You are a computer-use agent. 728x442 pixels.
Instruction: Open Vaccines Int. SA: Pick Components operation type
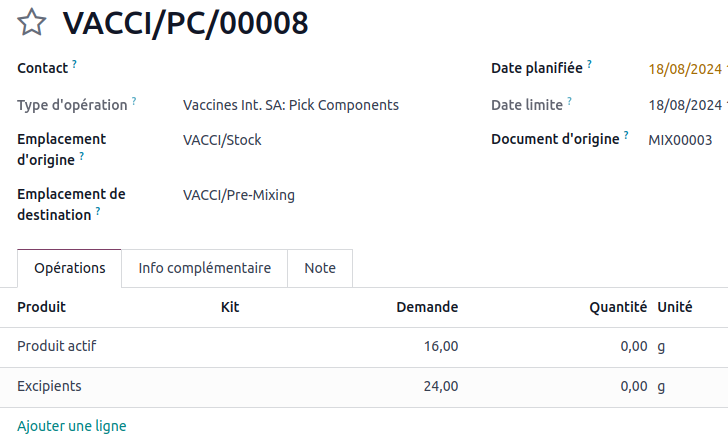[x=291, y=105]
